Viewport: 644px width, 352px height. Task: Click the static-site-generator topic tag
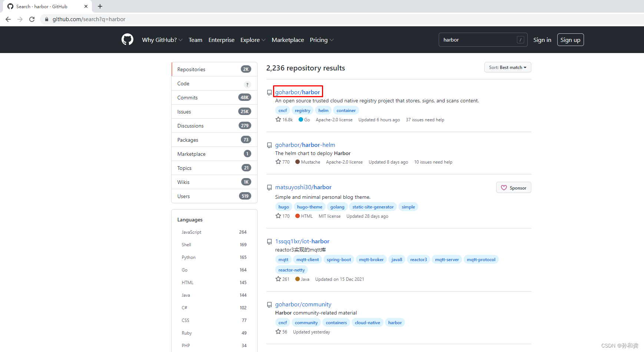pos(373,207)
